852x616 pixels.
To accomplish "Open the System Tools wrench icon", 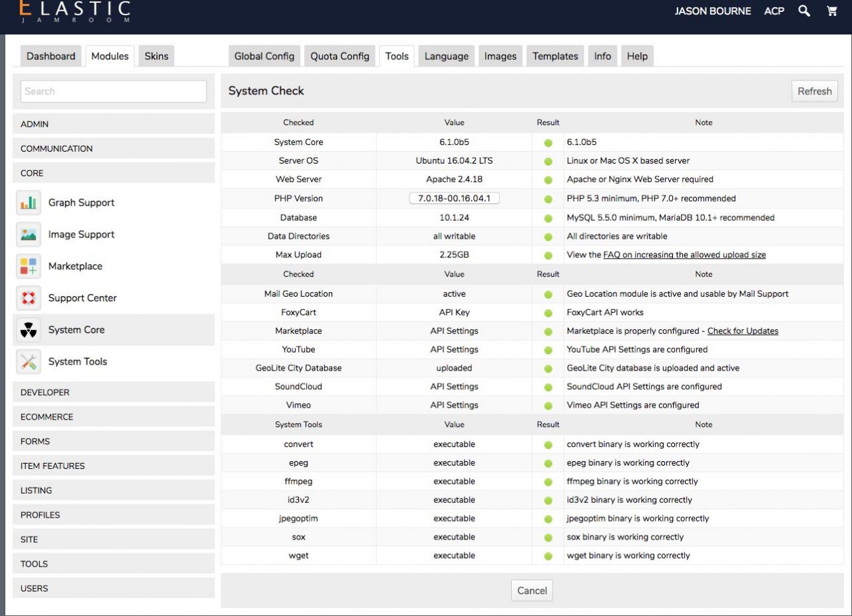I will click(28, 362).
